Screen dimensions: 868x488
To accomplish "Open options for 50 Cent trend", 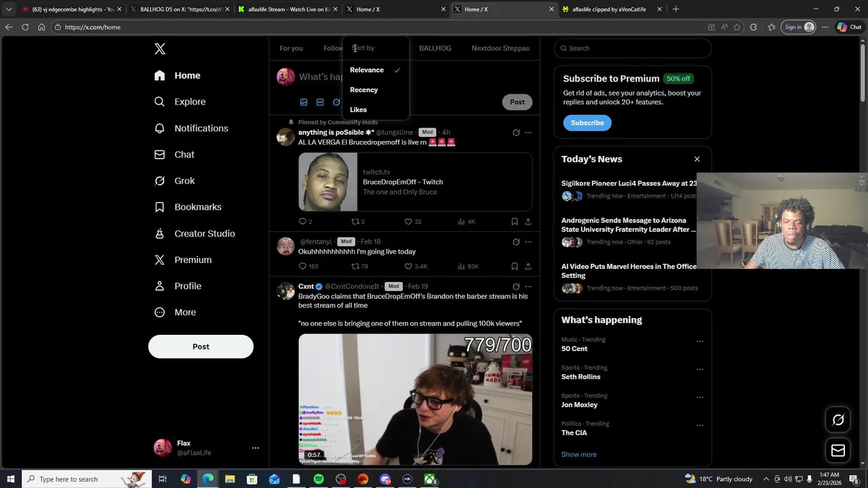I will [x=700, y=342].
